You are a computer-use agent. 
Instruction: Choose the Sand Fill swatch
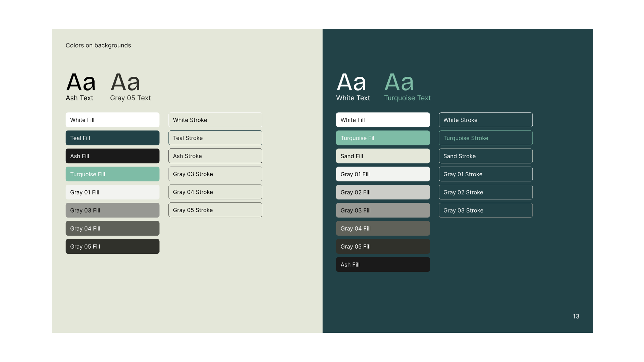coord(383,156)
